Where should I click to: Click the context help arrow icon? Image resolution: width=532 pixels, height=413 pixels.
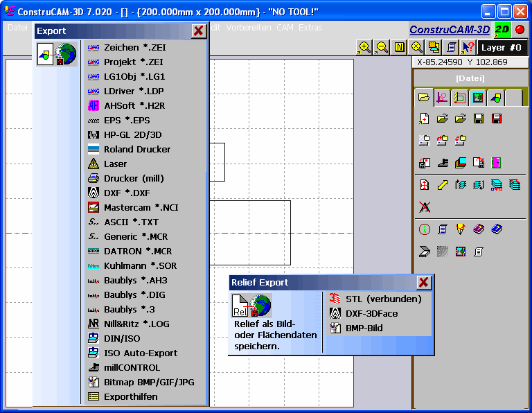click(x=468, y=47)
